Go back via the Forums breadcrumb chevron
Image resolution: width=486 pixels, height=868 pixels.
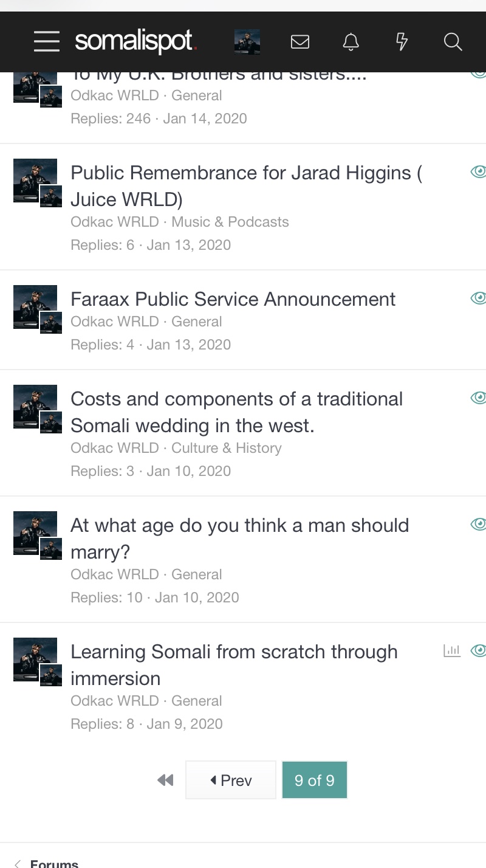18,864
